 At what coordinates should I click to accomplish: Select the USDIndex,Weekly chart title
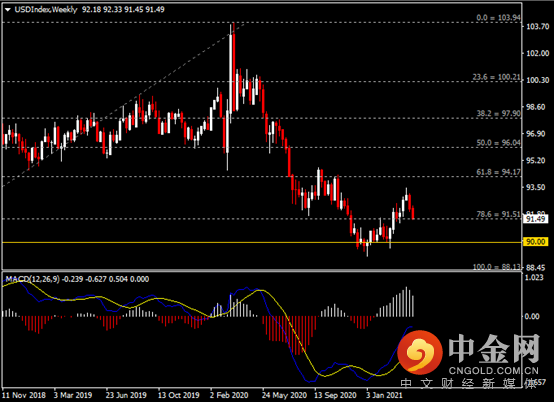point(46,10)
